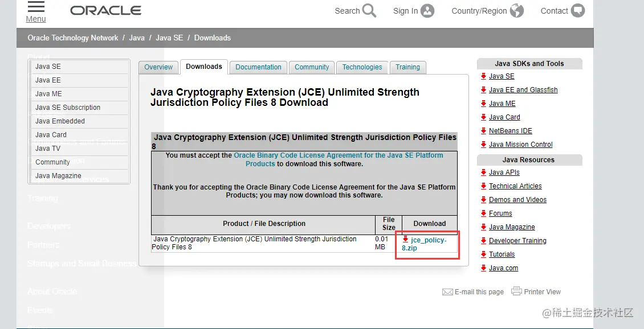Click the Contact text in header
Image resolution: width=644 pixels, height=329 pixels.
point(554,11)
